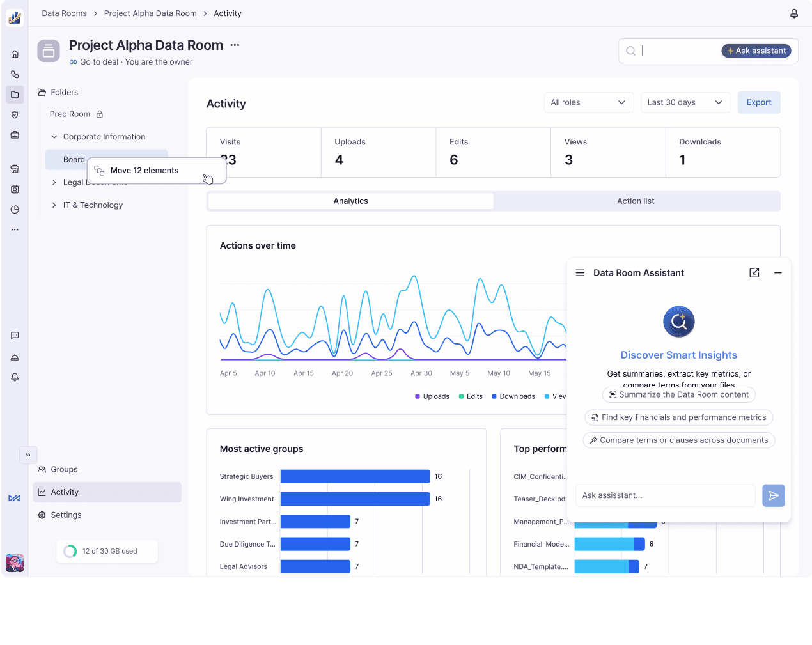Open the storefront icon in left rail

15,169
